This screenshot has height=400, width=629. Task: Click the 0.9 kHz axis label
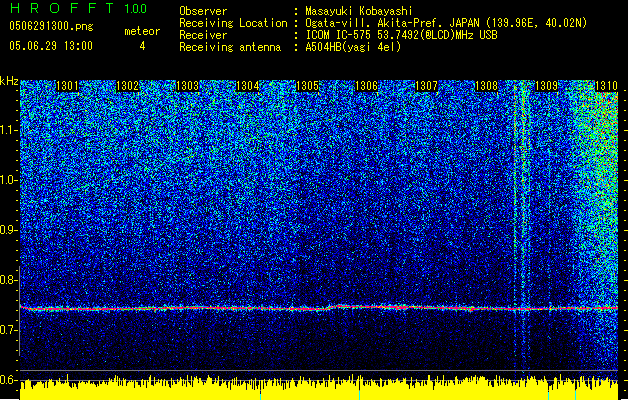point(9,230)
